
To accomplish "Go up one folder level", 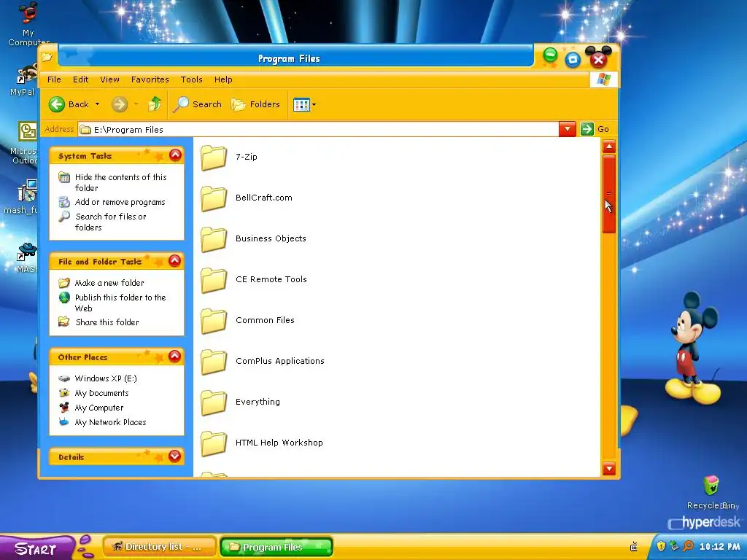I will tap(155, 104).
